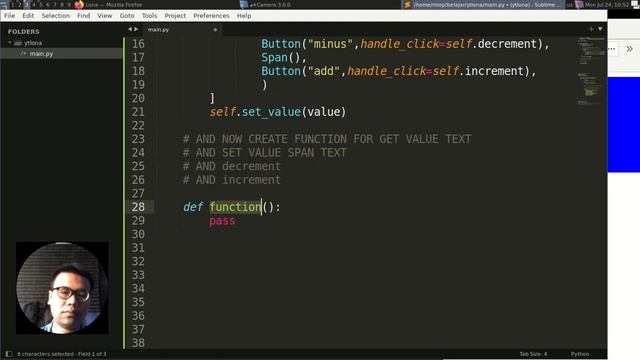Open the Selection menu
Image resolution: width=640 pixels, height=360 pixels.
coord(56,16)
